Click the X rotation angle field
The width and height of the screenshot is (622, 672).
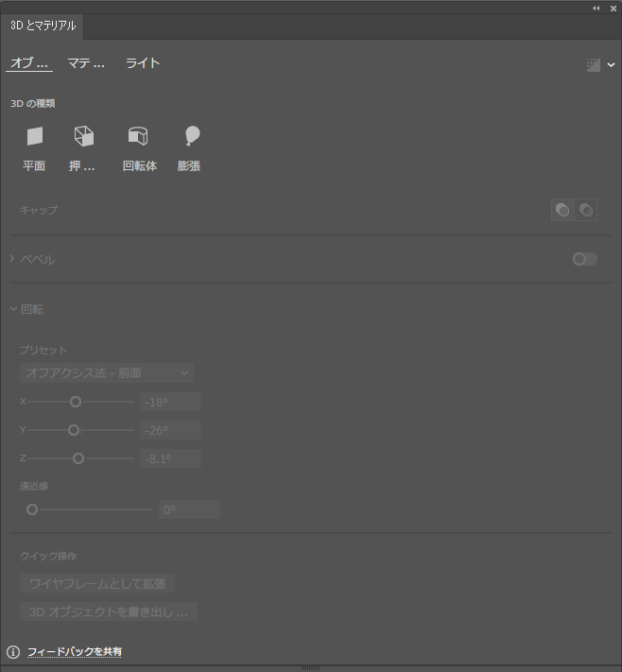(x=170, y=402)
